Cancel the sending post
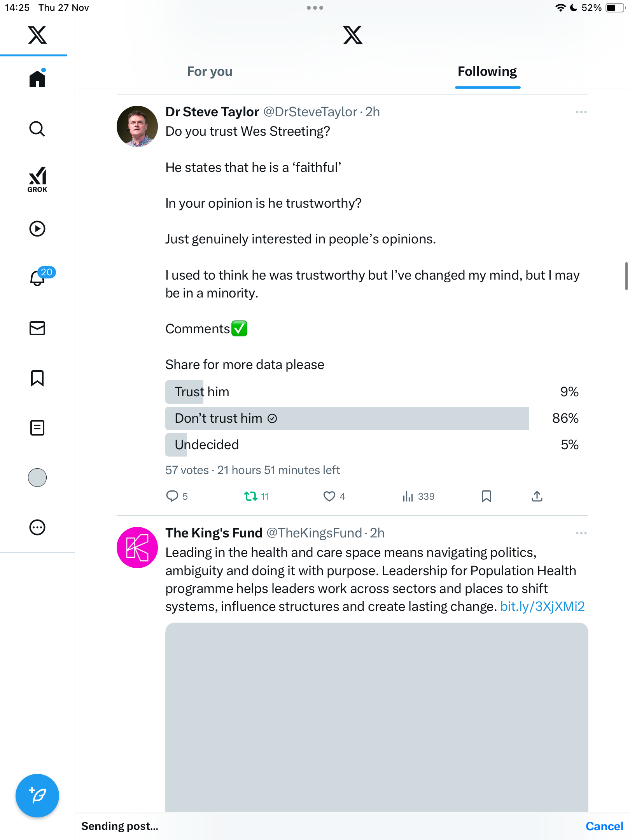This screenshot has height=840, width=630. pos(604,826)
